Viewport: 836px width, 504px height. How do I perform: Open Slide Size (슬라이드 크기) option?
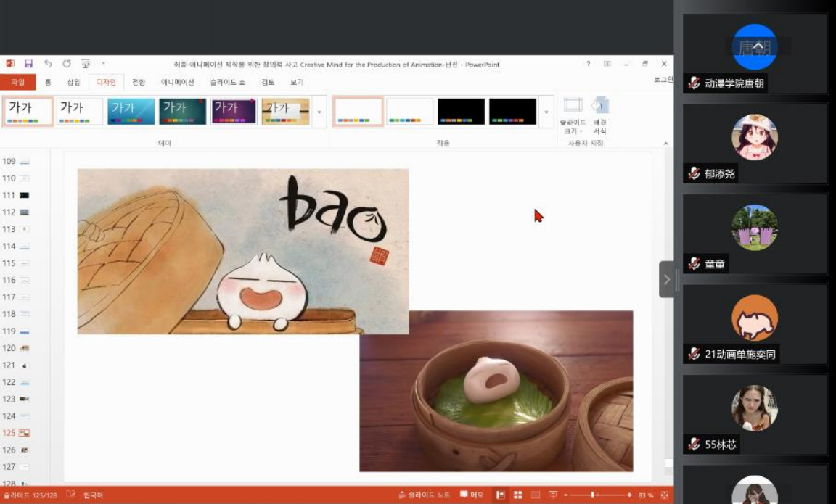pos(573,115)
